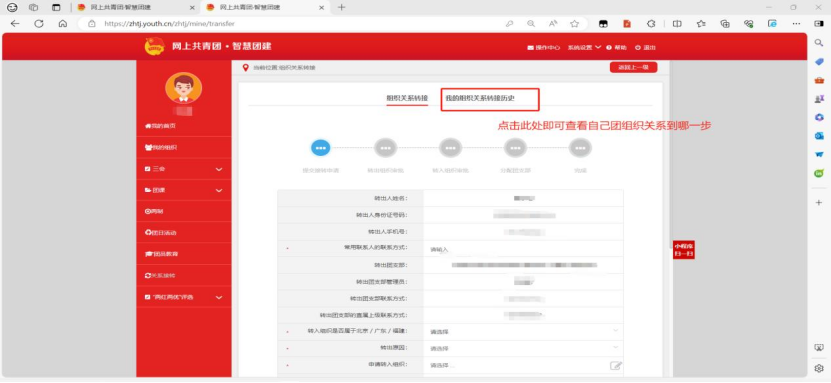Screen dimensions: 831x383
Task: Open the 转出原因 dropdown
Action: click(x=523, y=348)
